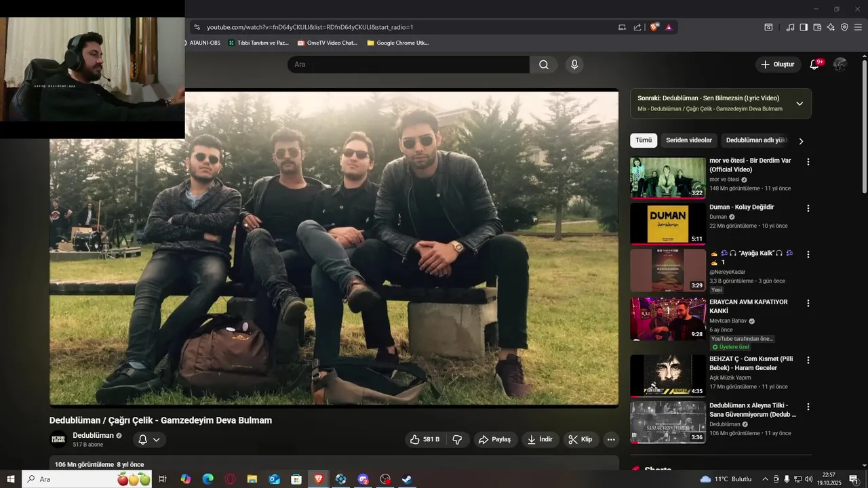Open File Explorer from the taskbar
The width and height of the screenshot is (868, 488).
[252, 479]
